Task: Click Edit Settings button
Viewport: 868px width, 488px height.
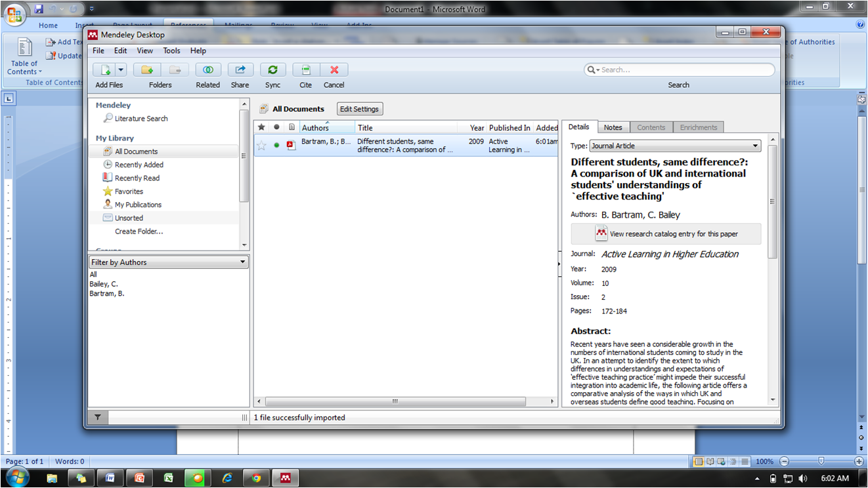Action: [359, 109]
